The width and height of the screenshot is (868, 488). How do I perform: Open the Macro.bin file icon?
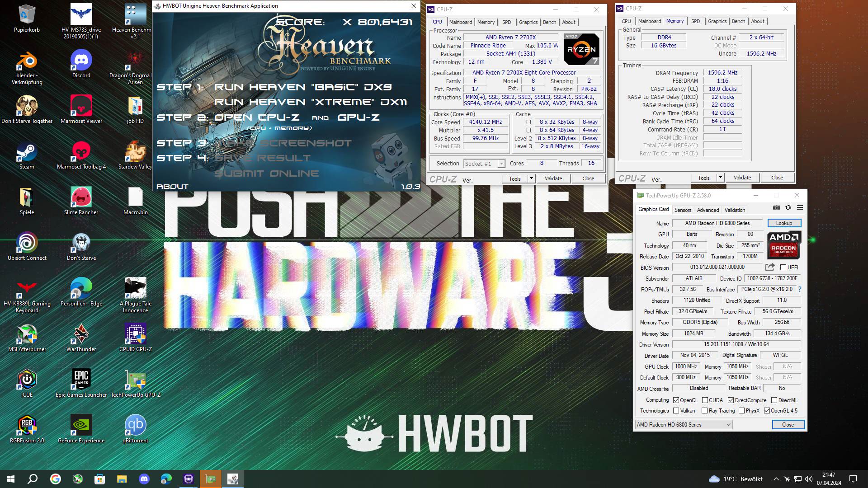(136, 201)
